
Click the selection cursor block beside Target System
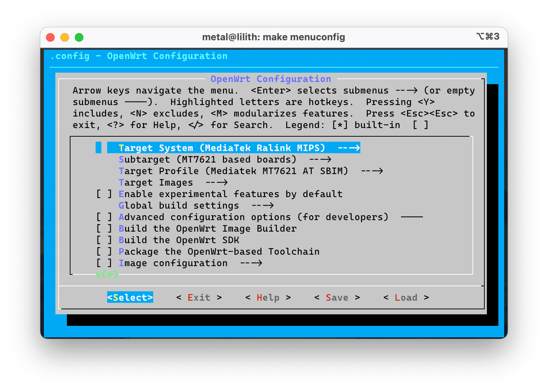99,148
